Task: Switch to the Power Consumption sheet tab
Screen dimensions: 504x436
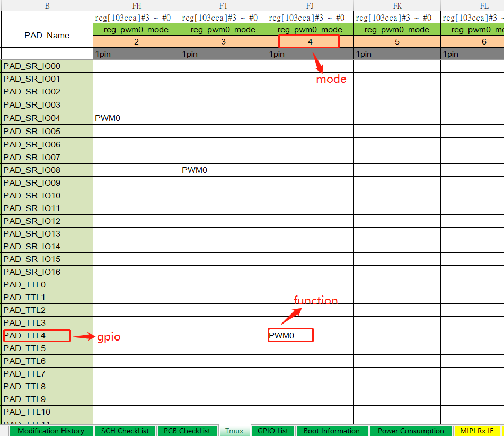Action: pyautogui.click(x=411, y=431)
